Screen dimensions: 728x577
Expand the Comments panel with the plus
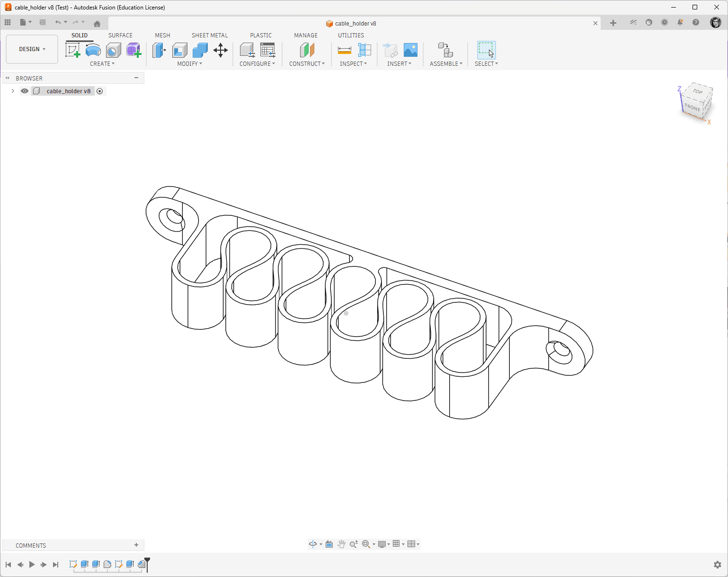click(x=136, y=545)
